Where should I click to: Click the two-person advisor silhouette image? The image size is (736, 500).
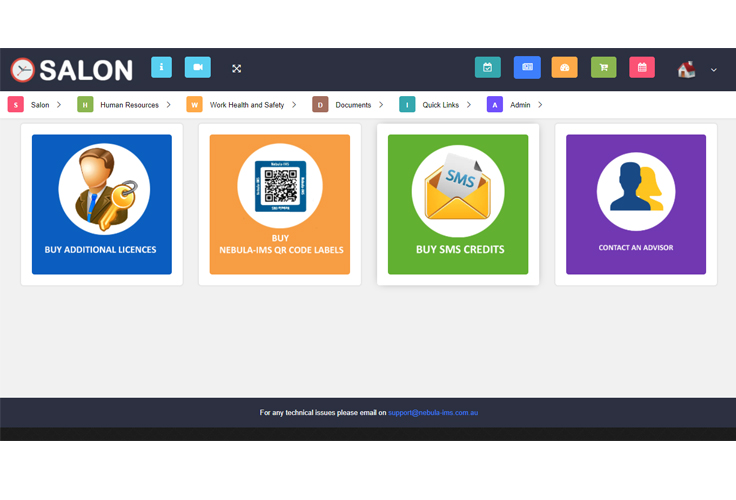(636, 192)
